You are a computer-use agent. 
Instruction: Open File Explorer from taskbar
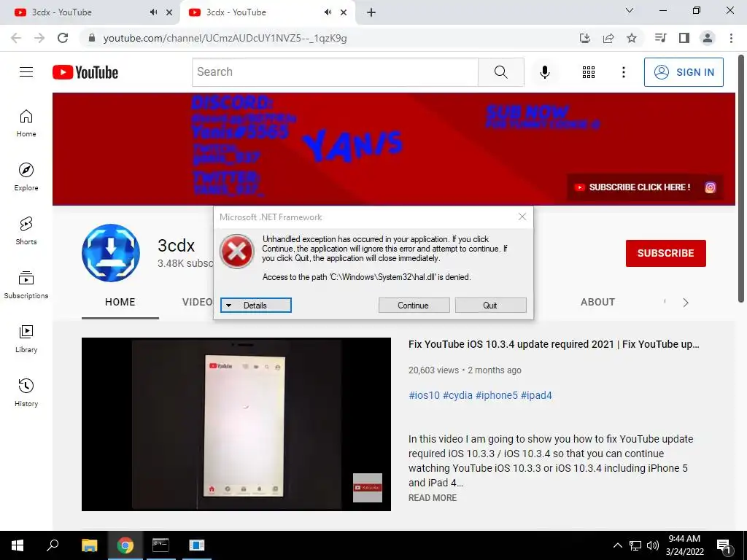[x=89, y=545]
